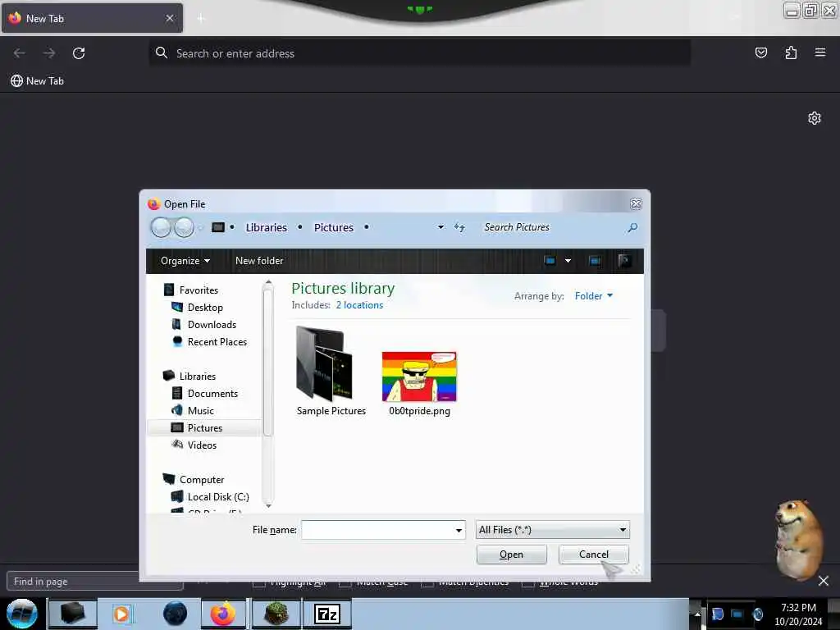The height and width of the screenshot is (630, 840).
Task: Click the dialog forward navigation button
Action: tap(184, 228)
